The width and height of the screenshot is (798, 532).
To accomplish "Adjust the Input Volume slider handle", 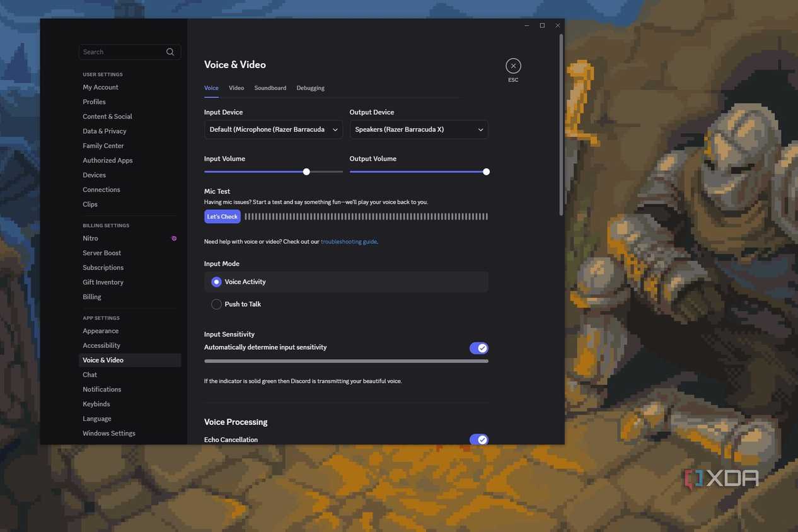I will click(306, 171).
